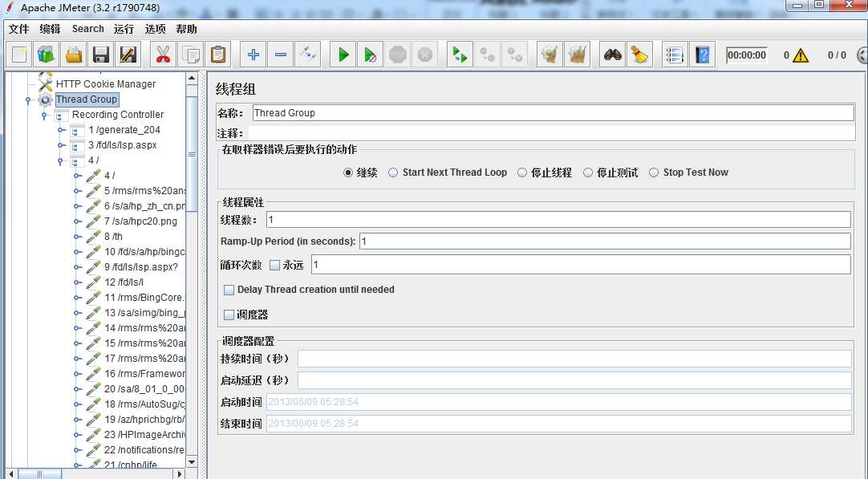Click Remote Stop All icon

coord(487,55)
